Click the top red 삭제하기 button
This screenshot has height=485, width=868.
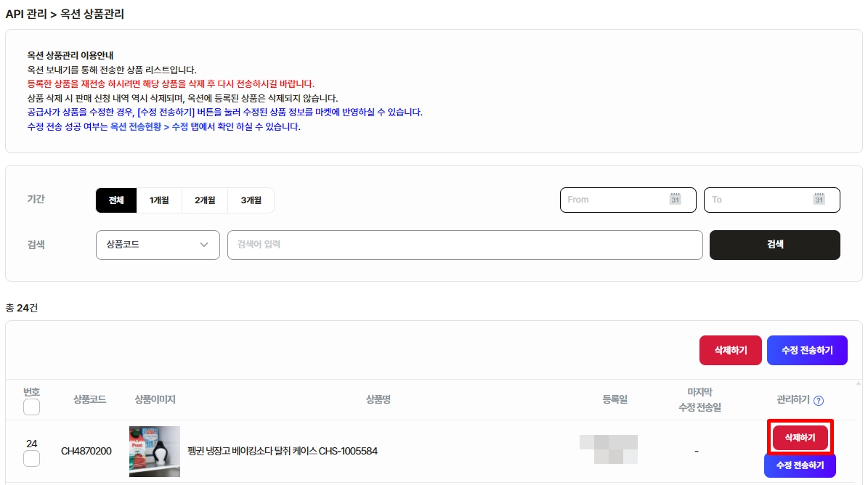tap(731, 350)
